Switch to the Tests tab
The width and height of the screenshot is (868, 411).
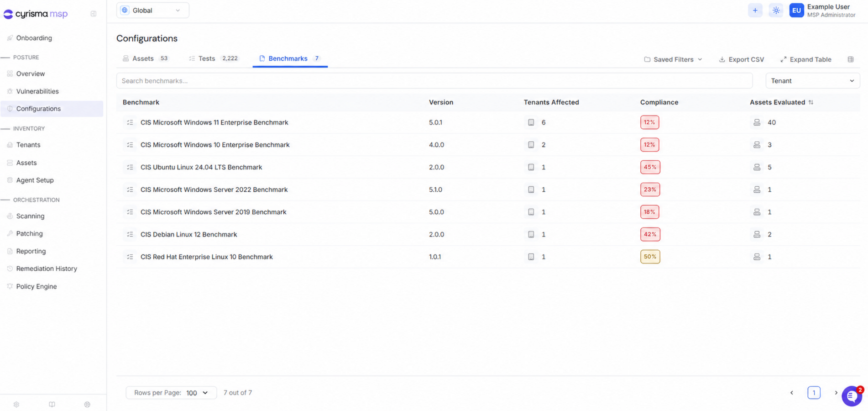tap(214, 58)
